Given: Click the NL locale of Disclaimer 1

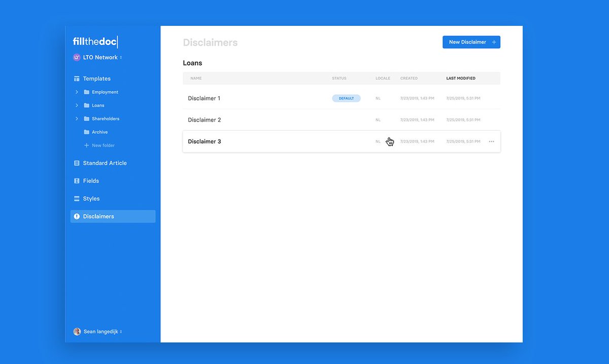Looking at the screenshot, I should click(378, 98).
